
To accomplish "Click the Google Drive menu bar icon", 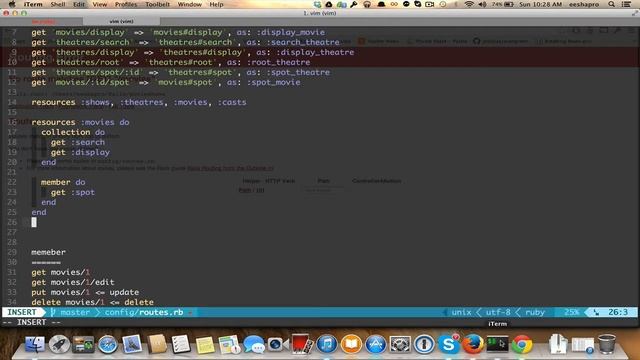I will 329,4.
